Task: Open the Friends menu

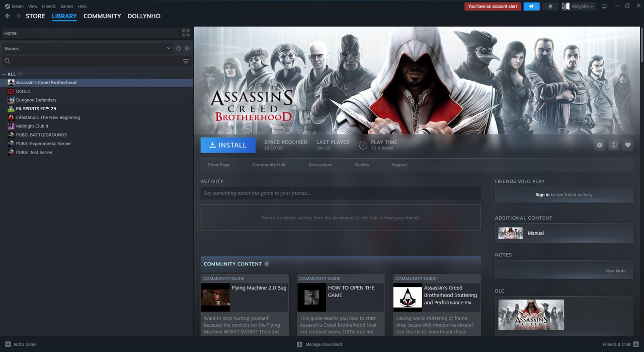Action: click(49, 6)
